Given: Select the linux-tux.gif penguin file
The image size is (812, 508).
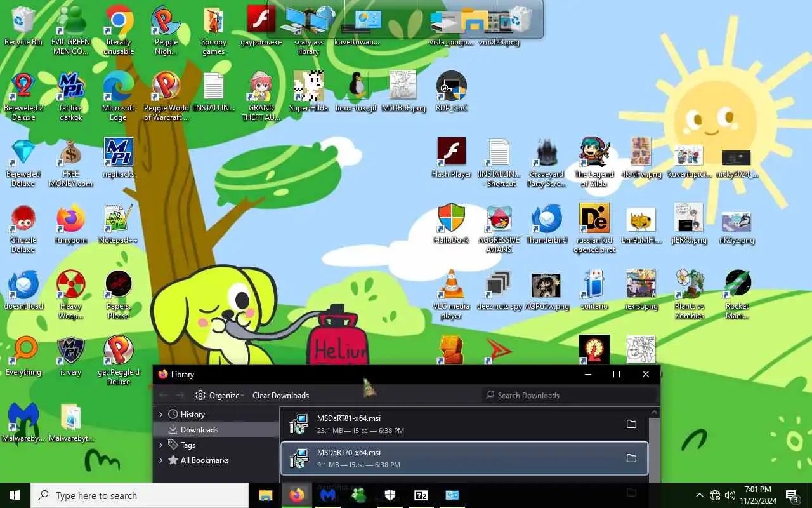Looking at the screenshot, I should (357, 91).
